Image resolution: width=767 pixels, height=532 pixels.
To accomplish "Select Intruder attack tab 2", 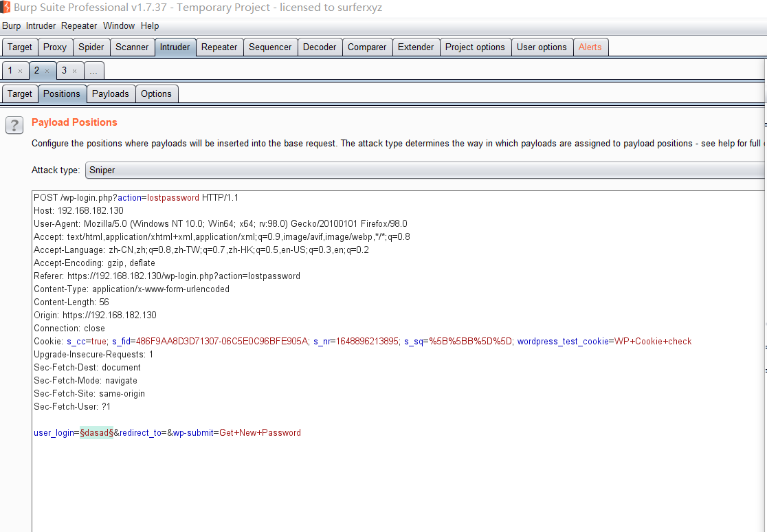I will [x=37, y=71].
